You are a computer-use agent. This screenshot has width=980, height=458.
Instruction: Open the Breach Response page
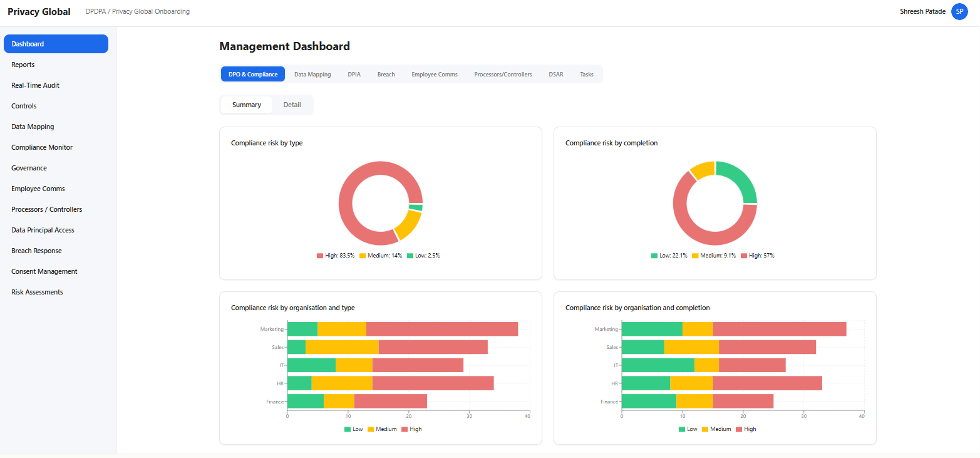(36, 250)
